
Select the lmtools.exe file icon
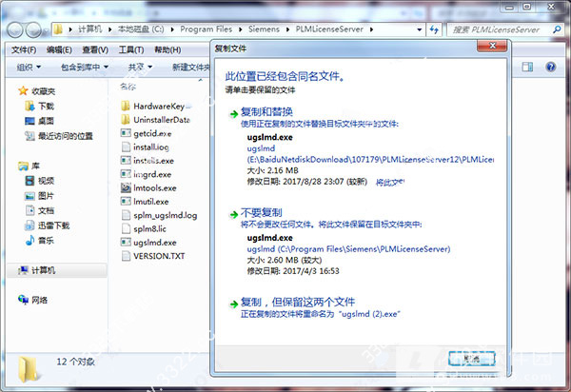(126, 187)
